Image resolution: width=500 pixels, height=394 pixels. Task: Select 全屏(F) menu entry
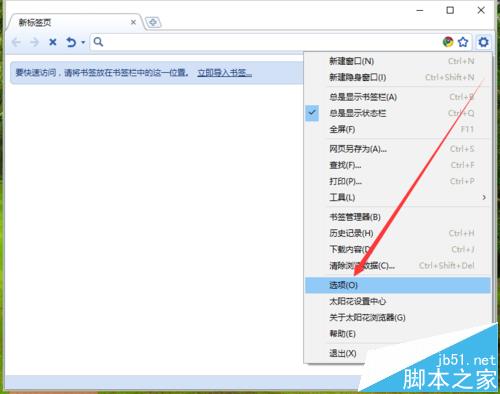tap(398, 129)
